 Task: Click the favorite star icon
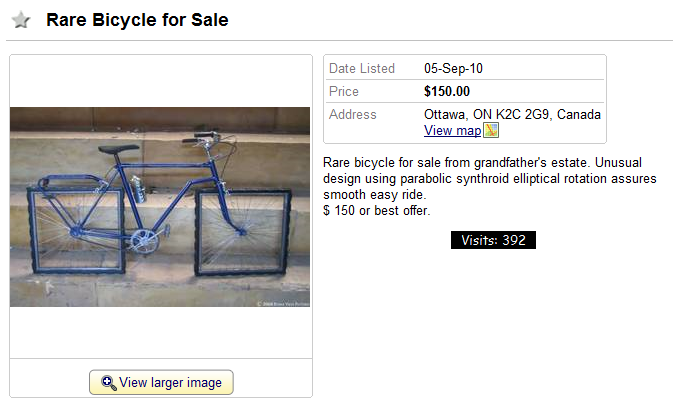click(20, 20)
